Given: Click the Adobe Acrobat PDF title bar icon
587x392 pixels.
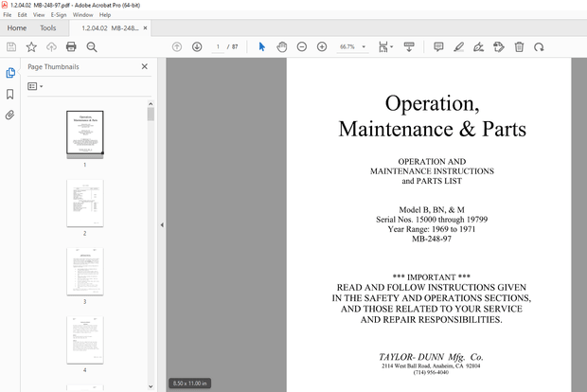Looking at the screenshot, I should [5, 5].
